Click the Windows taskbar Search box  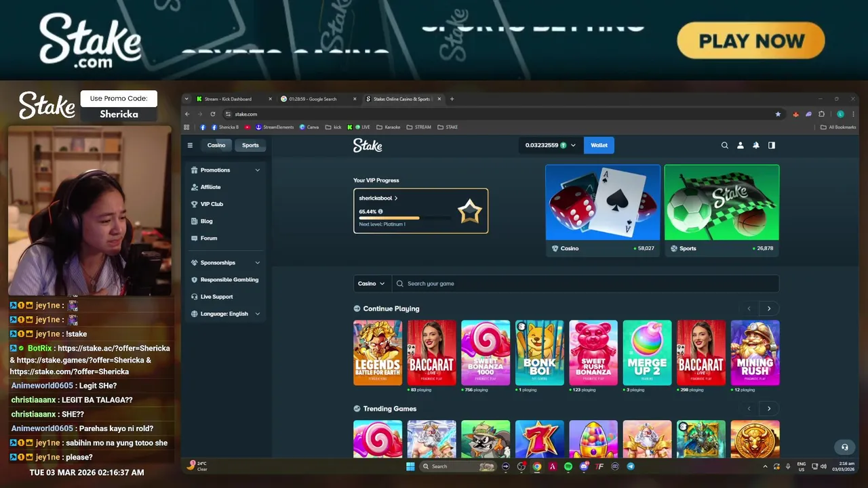tap(458, 466)
